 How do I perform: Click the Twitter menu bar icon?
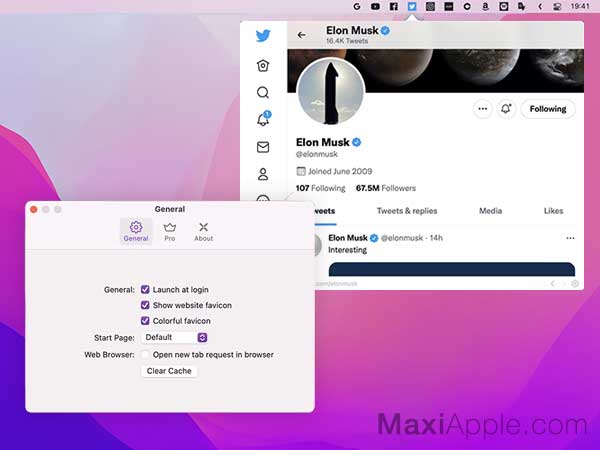[412, 7]
